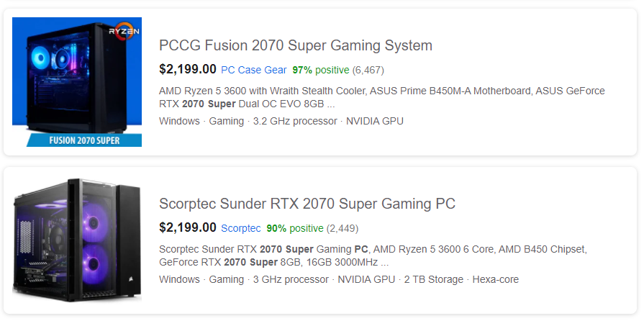The image size is (644, 321).
Task: Select the 3.2 GHz processor attribute
Action: tap(294, 121)
